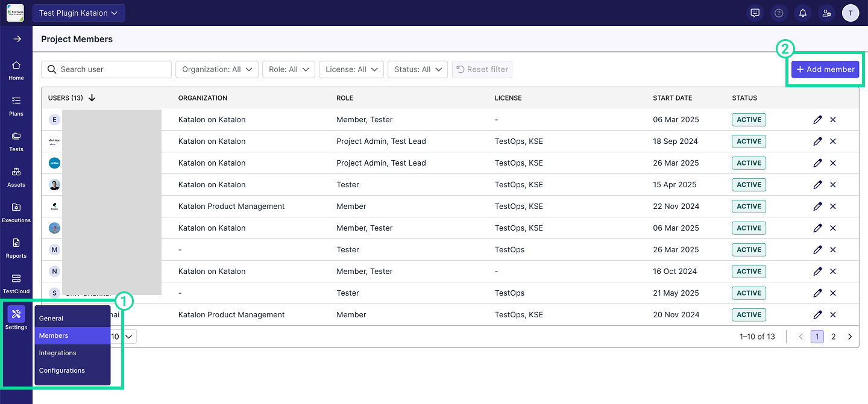Open Plans in the left sidebar
Viewport: 868px width, 404px height.
[16, 105]
